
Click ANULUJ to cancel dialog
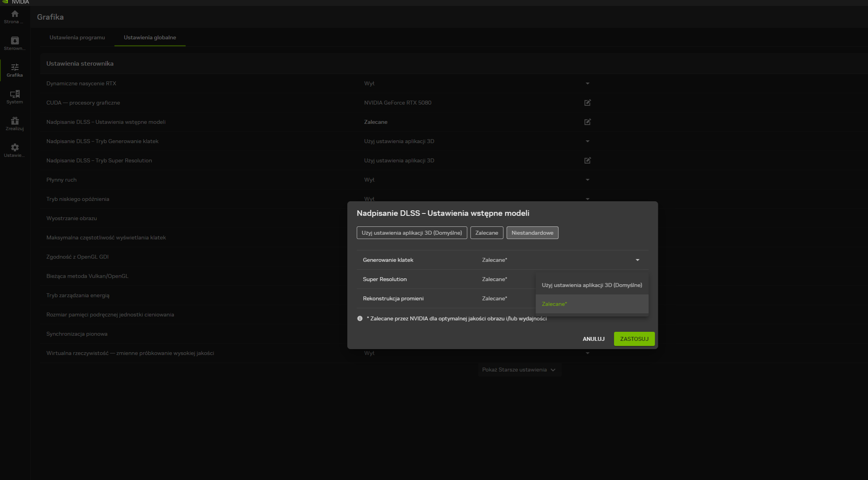click(593, 339)
